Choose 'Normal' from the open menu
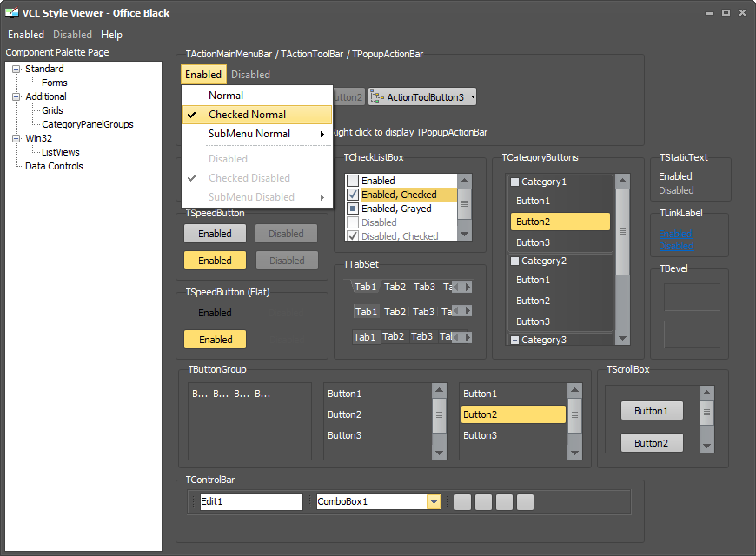The width and height of the screenshot is (756, 556). click(257, 96)
